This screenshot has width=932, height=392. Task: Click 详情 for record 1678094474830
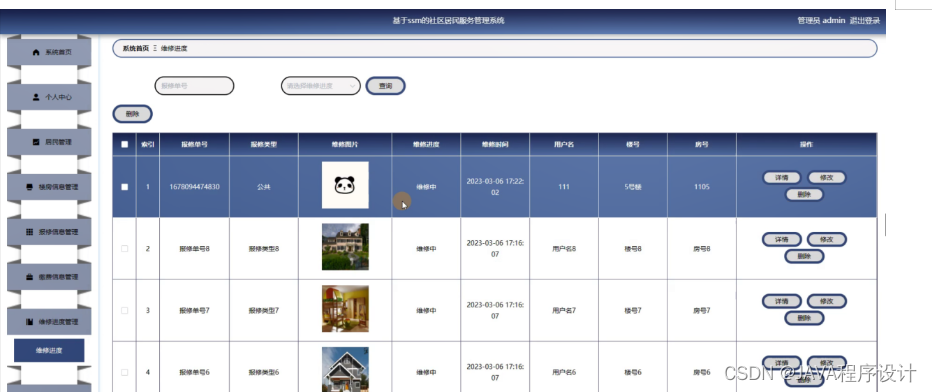(782, 178)
